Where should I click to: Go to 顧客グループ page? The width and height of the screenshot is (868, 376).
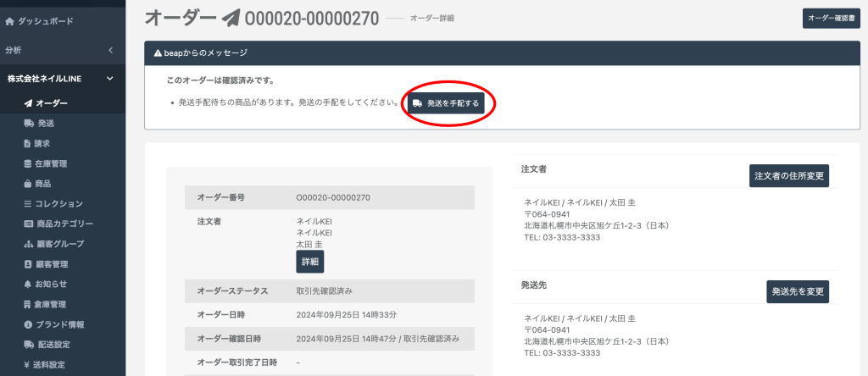tap(59, 244)
